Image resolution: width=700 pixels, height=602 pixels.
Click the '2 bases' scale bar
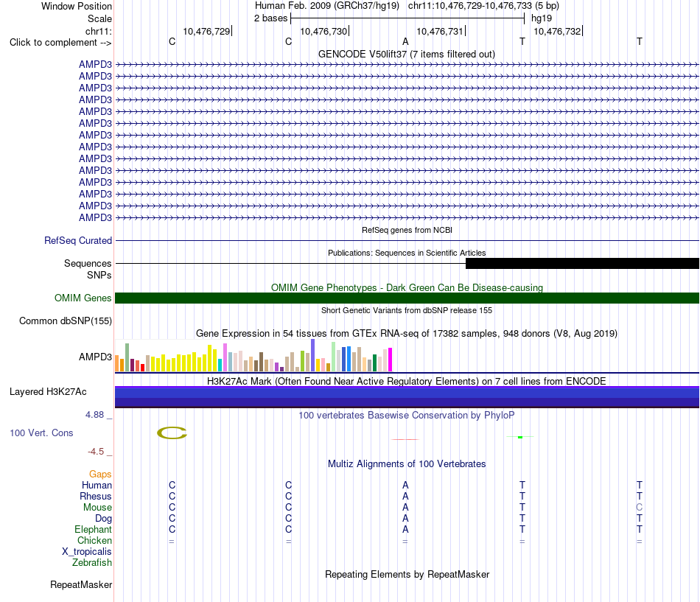[407, 18]
